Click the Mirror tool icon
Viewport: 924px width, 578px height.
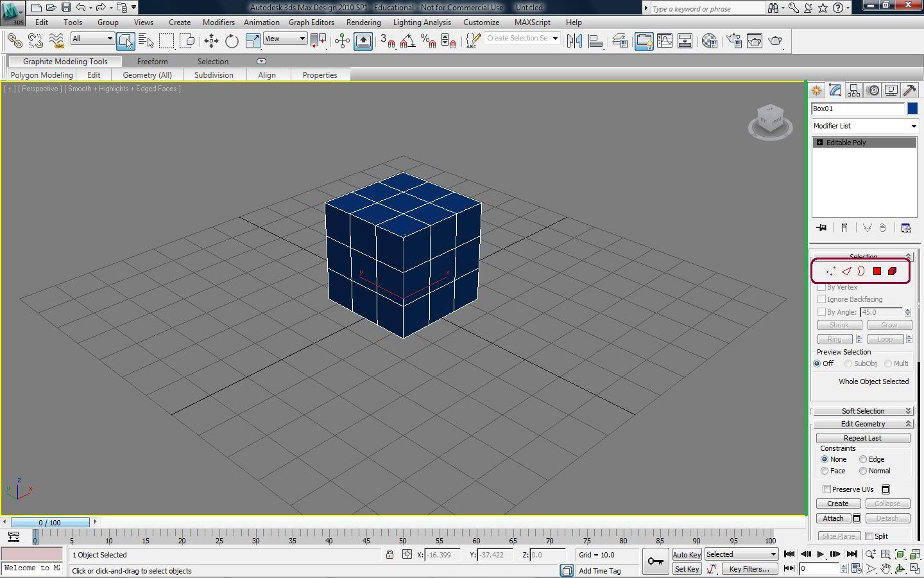[x=574, y=41]
